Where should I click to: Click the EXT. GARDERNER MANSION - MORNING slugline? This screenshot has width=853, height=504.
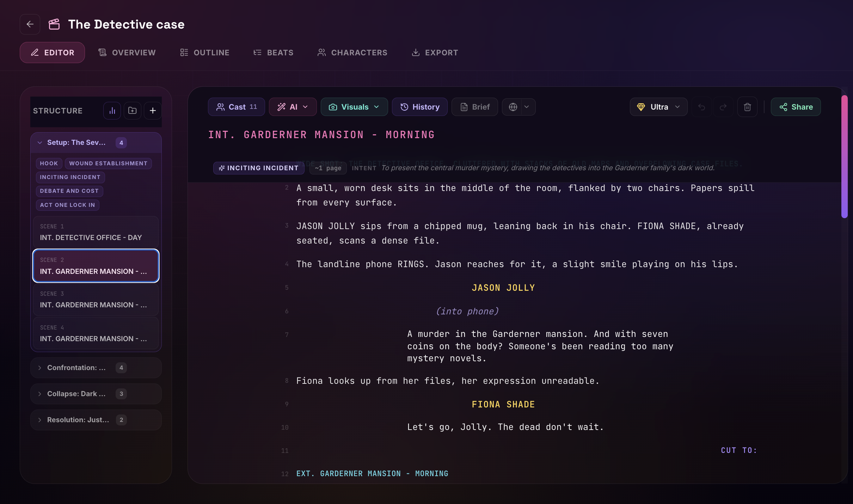point(372,473)
